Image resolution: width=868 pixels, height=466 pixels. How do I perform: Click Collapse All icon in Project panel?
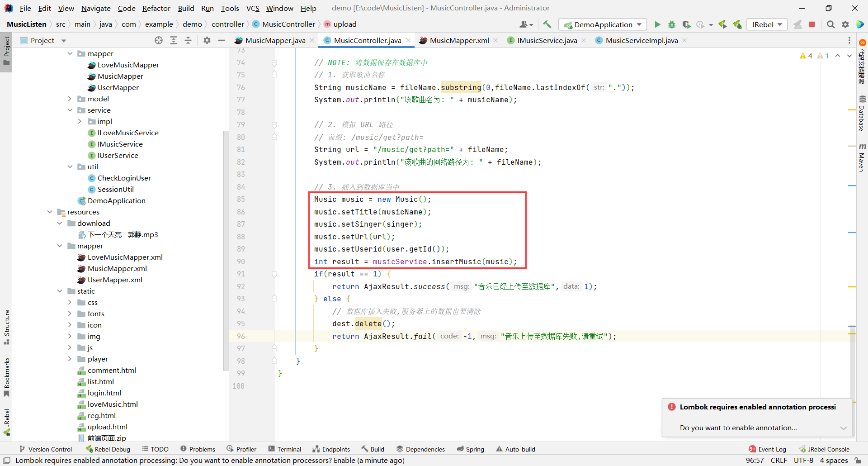click(188, 41)
